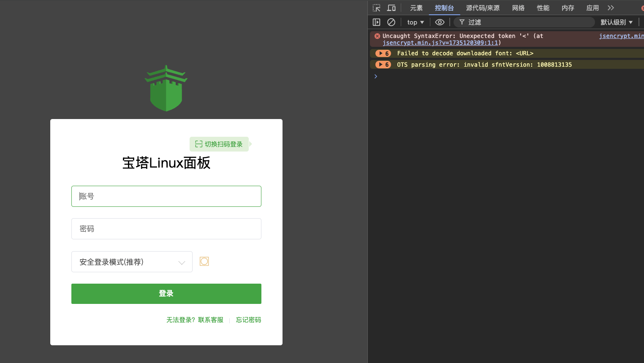
Task: Open the 默认级别 log level dropdown
Action: pyautogui.click(x=617, y=22)
